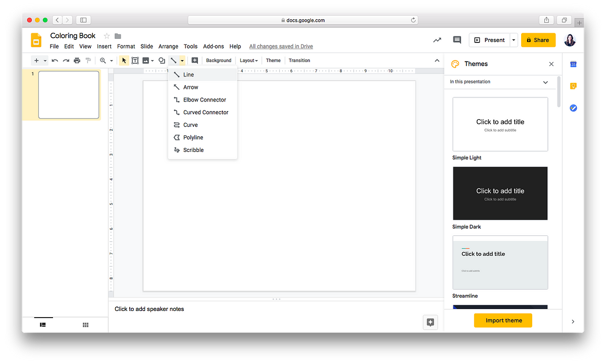Click the undo icon
Screen dimensions: 606x364
(55, 61)
